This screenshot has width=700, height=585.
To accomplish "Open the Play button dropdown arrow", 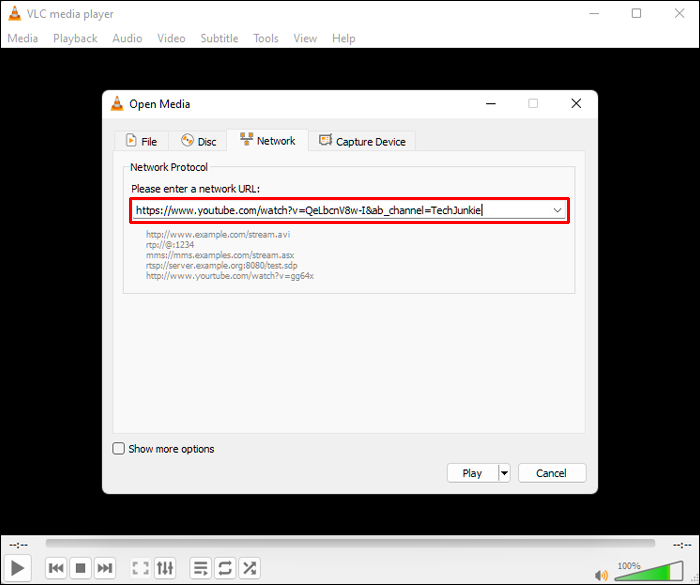I will 504,473.
